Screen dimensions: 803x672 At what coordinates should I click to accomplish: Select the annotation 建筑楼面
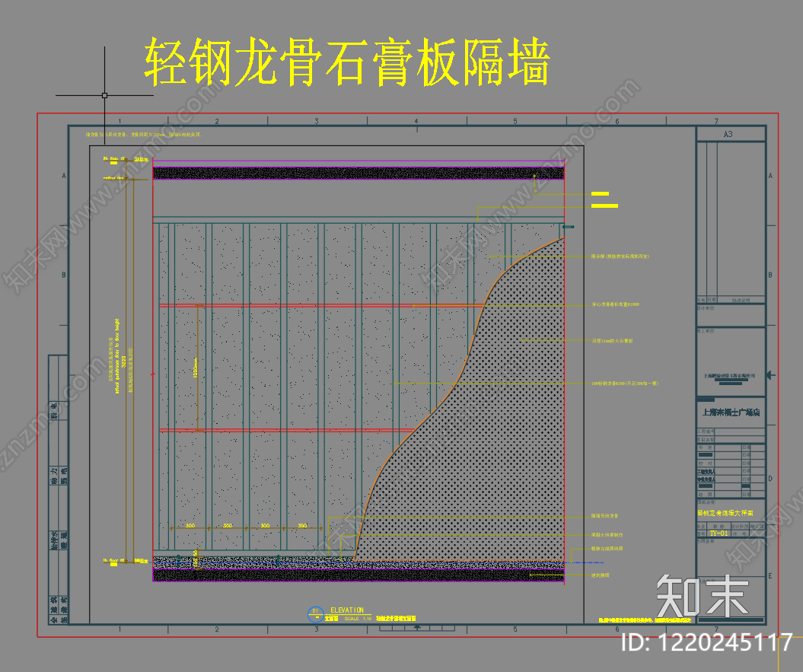601,575
